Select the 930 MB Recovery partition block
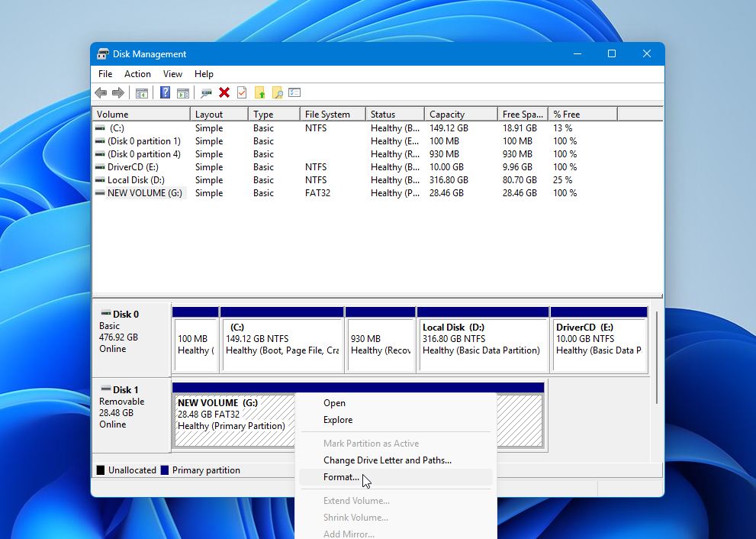This screenshot has height=539, width=756. (x=381, y=340)
